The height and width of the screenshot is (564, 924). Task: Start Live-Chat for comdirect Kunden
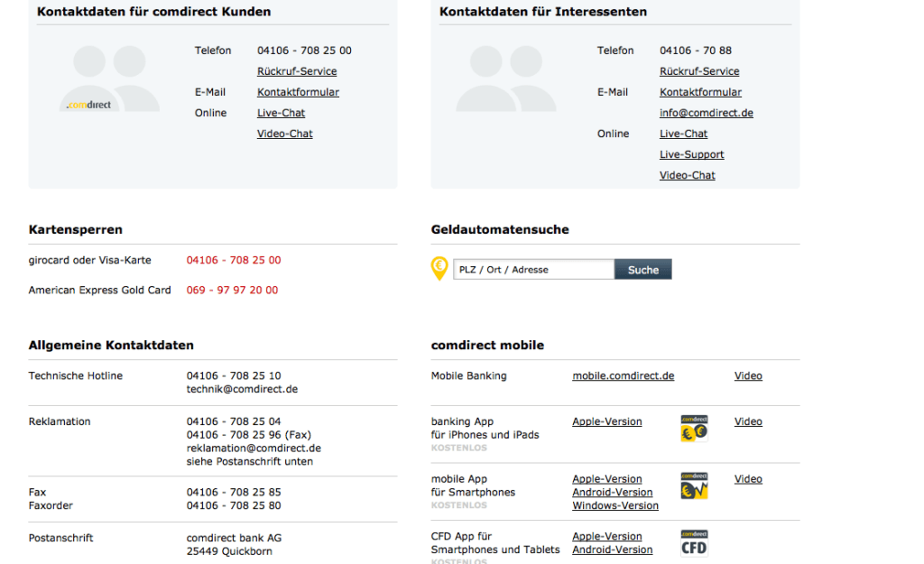(x=282, y=113)
